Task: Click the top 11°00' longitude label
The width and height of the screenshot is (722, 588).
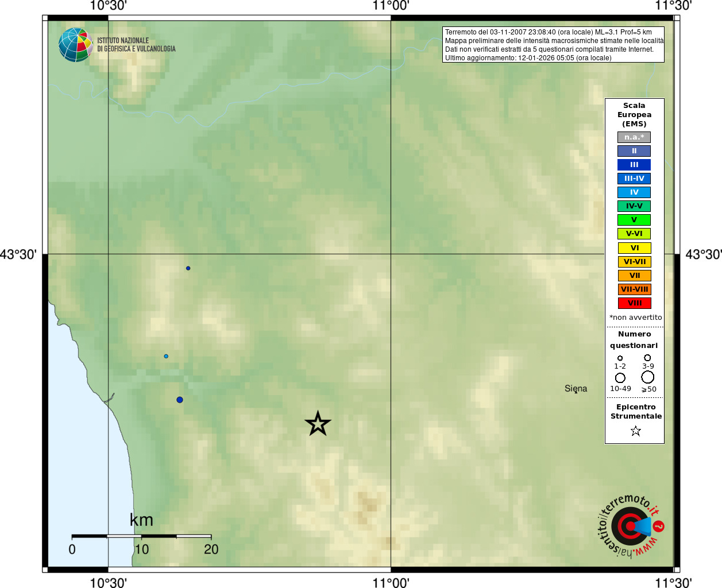Action: click(391, 6)
